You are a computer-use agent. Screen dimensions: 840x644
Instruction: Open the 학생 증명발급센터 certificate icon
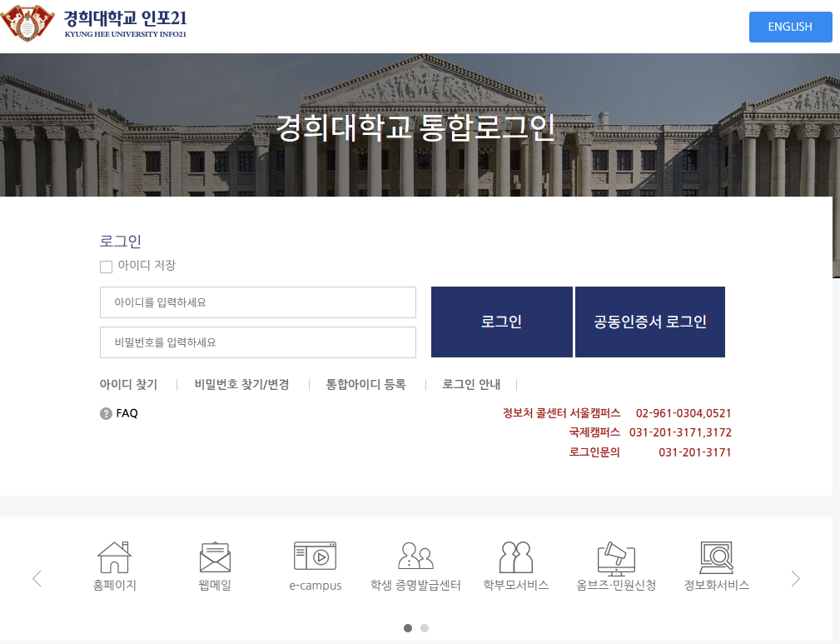[415, 557]
